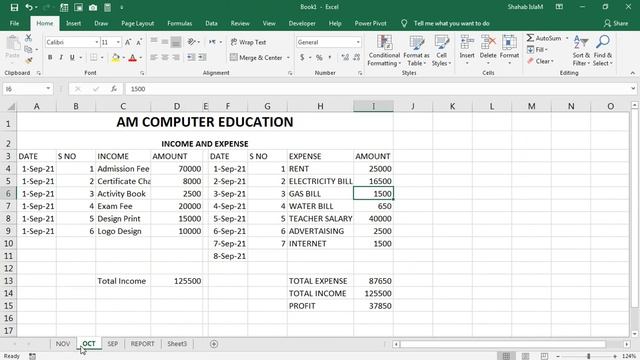Open Sort & Filter menu

(581, 51)
